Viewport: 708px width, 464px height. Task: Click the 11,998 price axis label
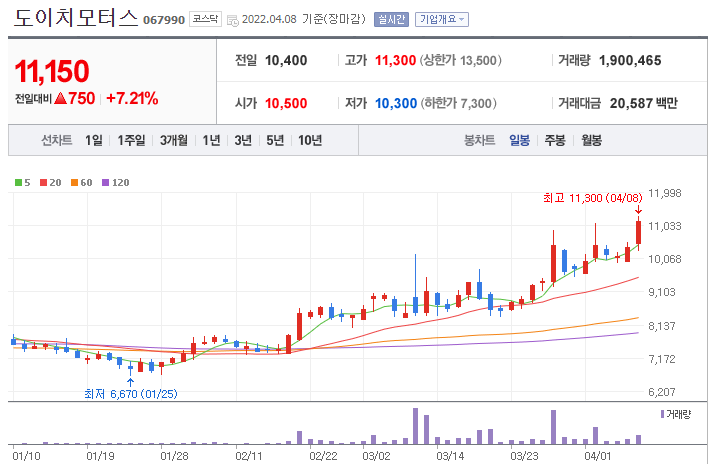665,193
